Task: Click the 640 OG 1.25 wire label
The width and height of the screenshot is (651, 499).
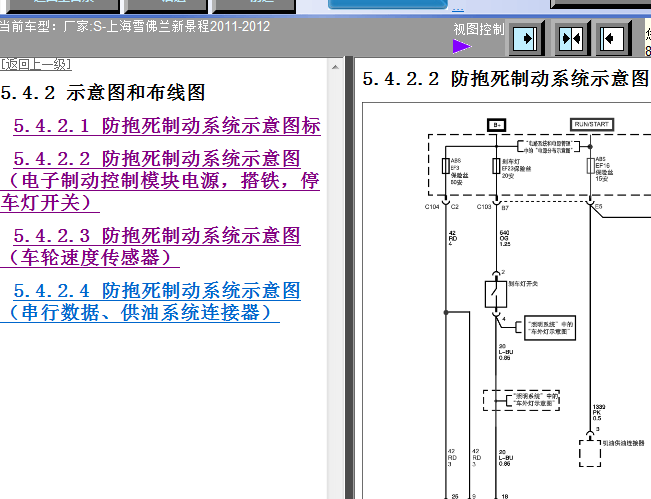Action: (x=505, y=238)
